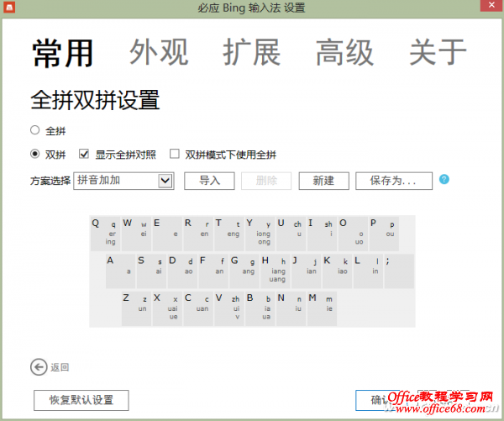
Task: Click the O key with uo
Action: pos(353,234)
